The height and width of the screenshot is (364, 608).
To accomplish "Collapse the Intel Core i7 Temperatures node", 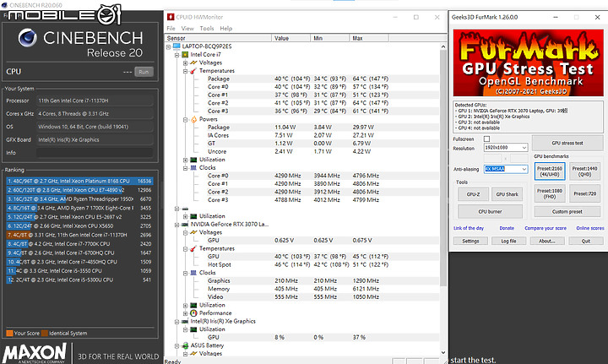I will (x=185, y=71).
